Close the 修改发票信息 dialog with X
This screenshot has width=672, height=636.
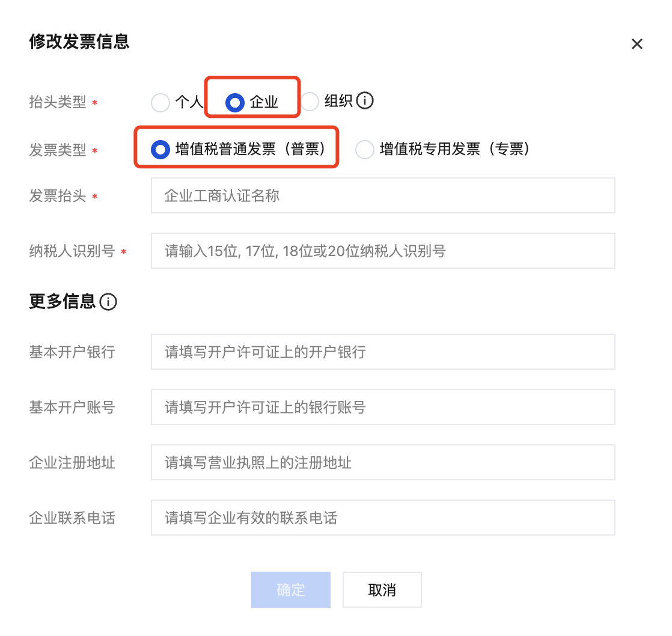[637, 44]
